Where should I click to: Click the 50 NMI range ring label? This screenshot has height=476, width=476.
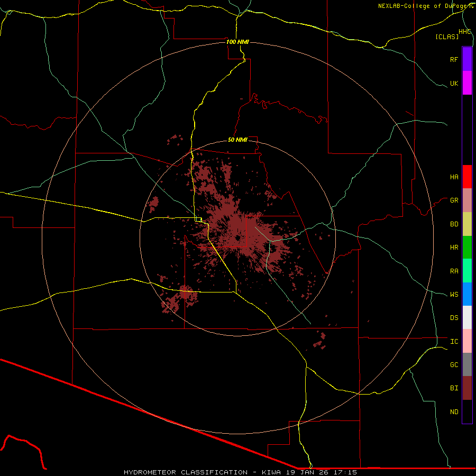[x=237, y=140]
